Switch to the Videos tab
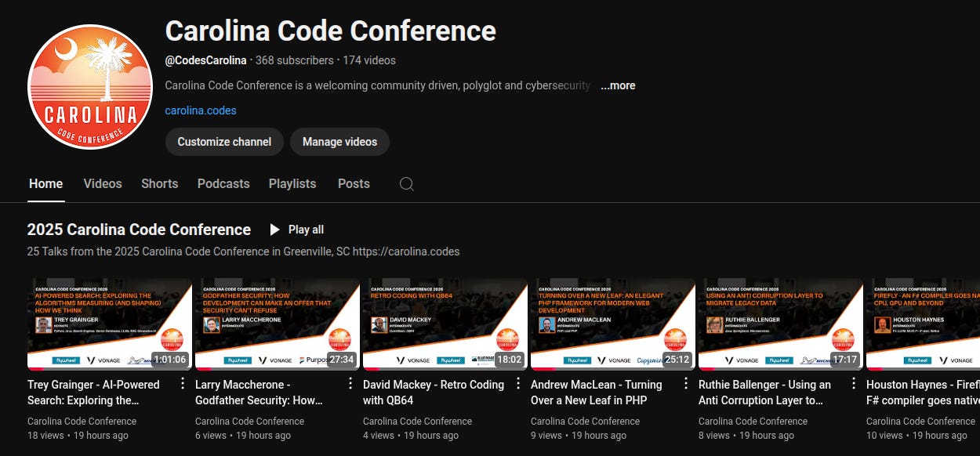980x456 pixels. click(103, 183)
